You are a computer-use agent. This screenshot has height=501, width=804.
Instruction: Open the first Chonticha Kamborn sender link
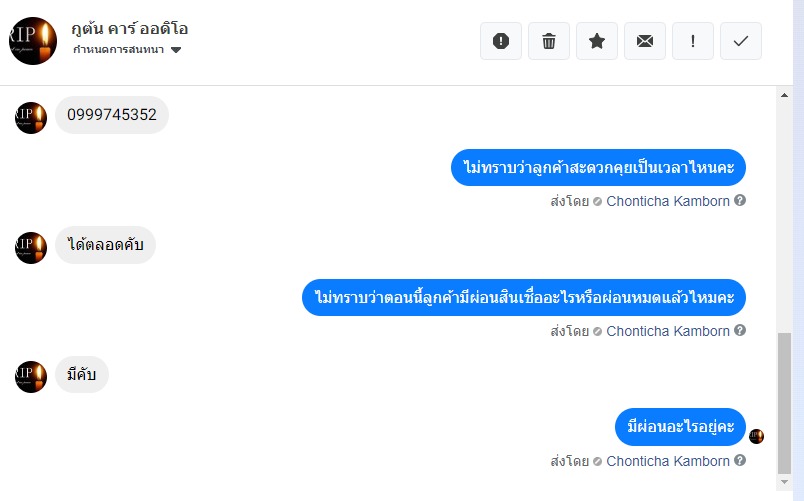click(668, 201)
